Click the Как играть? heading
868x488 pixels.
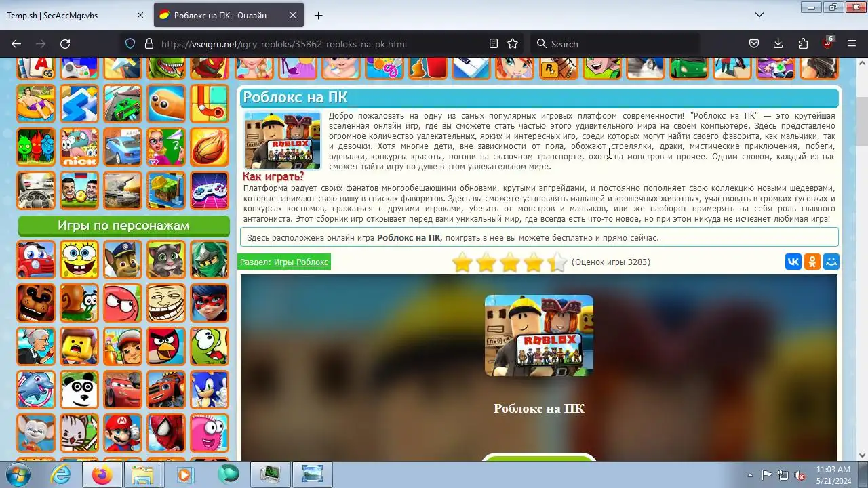click(x=273, y=177)
